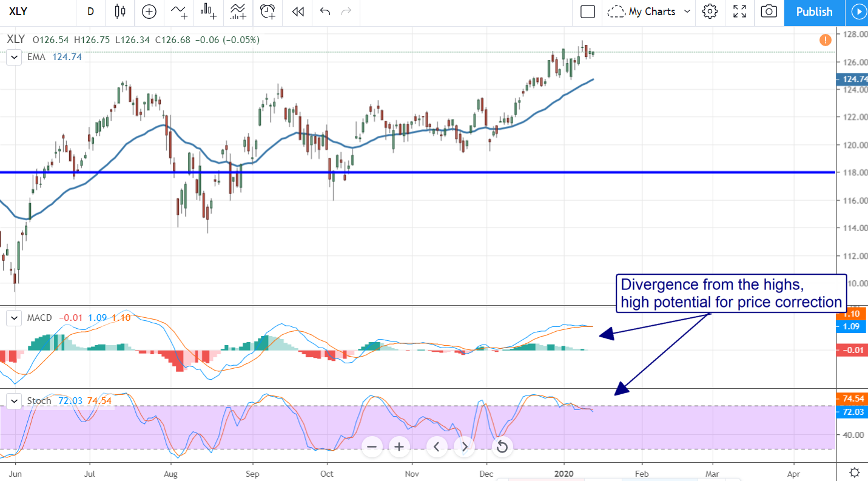Viewport: 868px width, 481px height.
Task: Reset the chart view
Action: [x=502, y=448]
